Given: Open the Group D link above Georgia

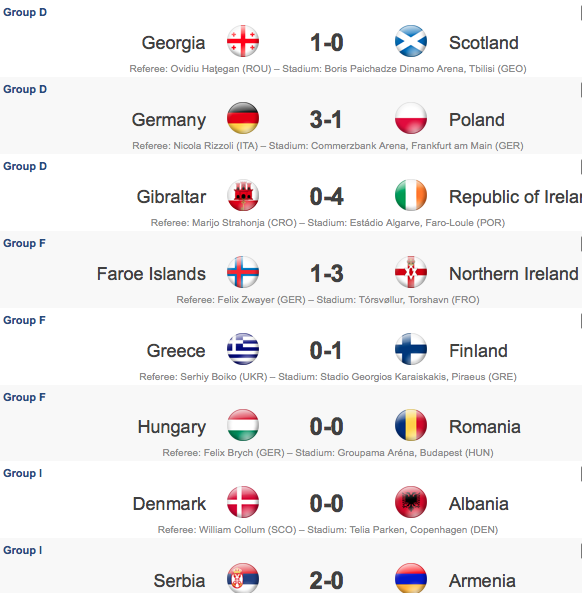Looking at the screenshot, I should click(25, 12).
